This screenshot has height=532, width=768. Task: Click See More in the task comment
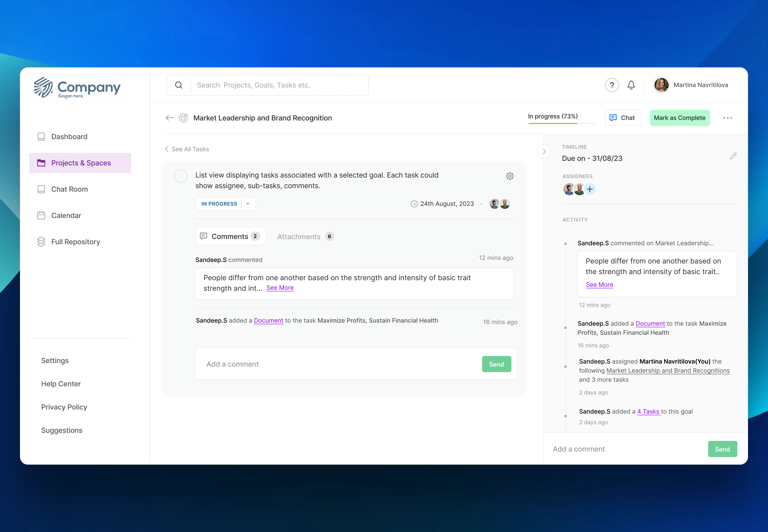pos(280,288)
